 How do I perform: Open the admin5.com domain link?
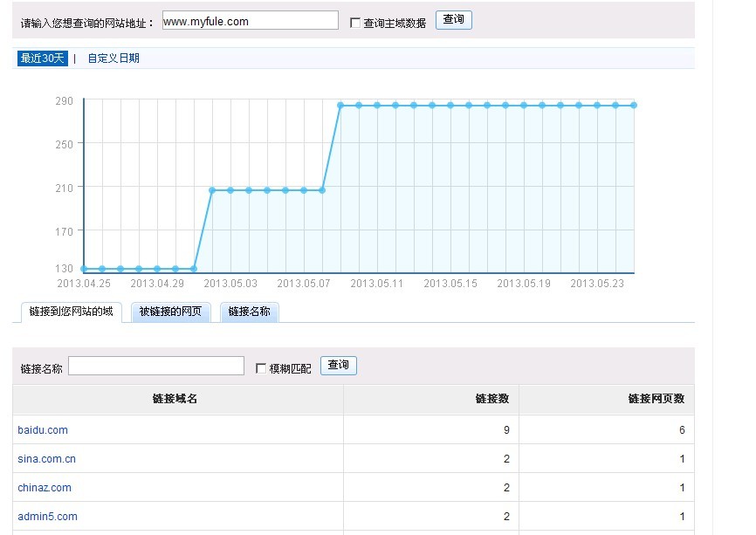coord(48,517)
